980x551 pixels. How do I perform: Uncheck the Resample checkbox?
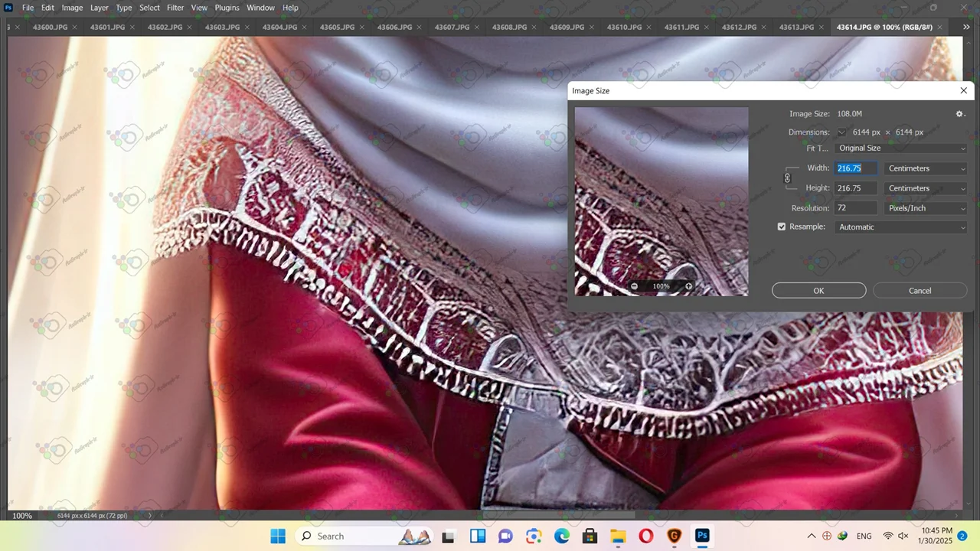(x=782, y=227)
